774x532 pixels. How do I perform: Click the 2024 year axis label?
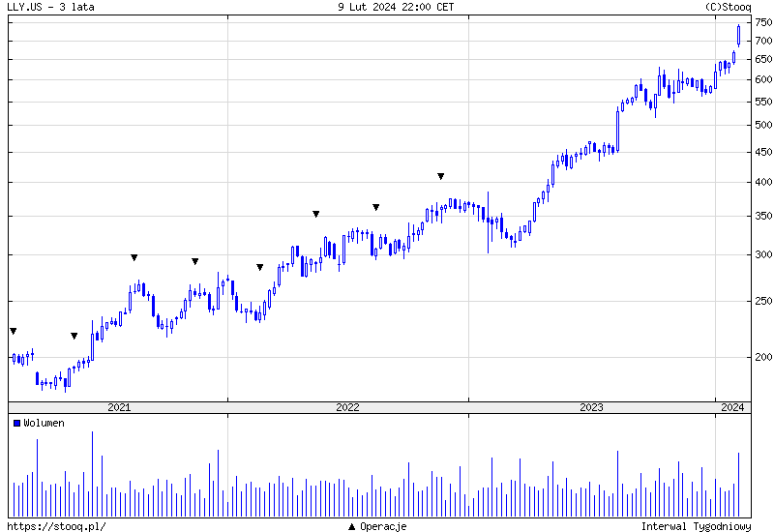(732, 407)
